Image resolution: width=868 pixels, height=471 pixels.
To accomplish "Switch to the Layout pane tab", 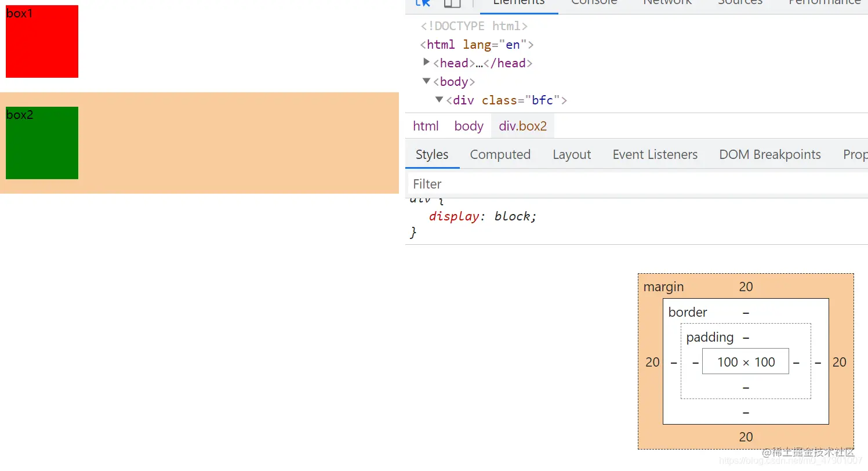I will point(572,154).
